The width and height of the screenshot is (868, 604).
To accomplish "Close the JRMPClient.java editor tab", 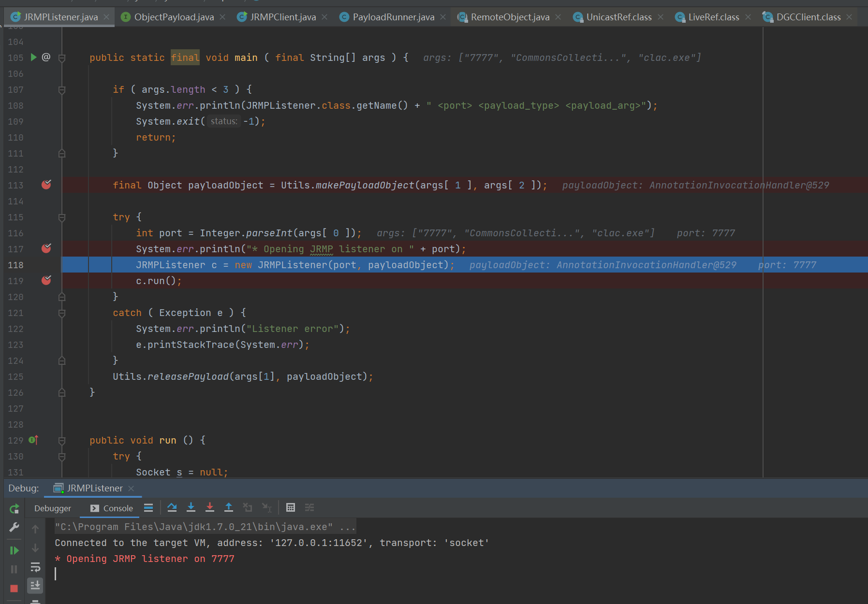I will click(324, 17).
